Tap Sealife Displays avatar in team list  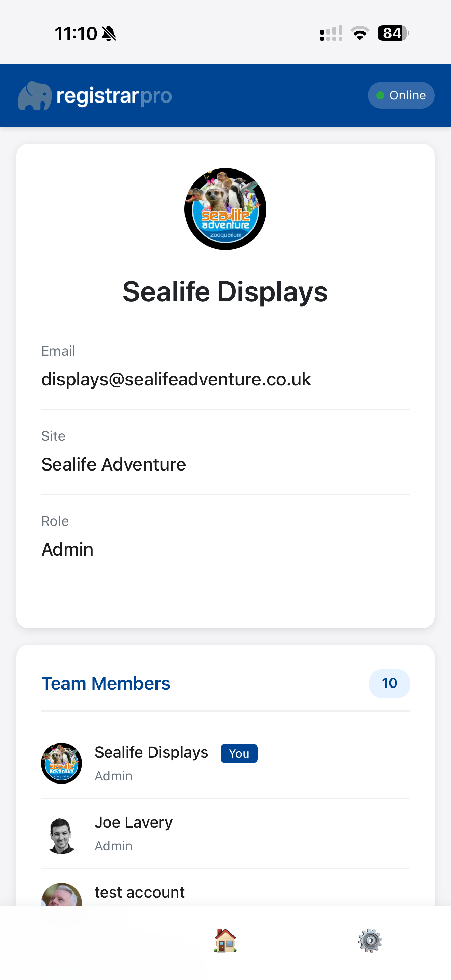point(61,763)
